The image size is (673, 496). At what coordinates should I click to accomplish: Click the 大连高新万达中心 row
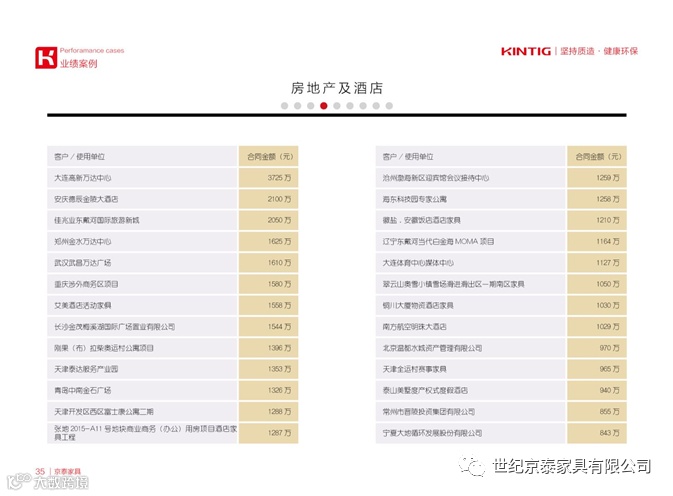[x=142, y=178]
